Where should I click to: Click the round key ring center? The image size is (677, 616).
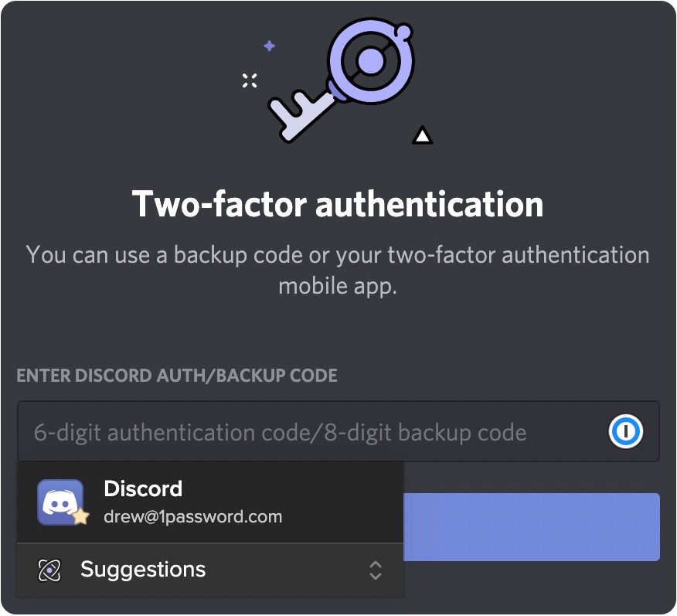370,61
